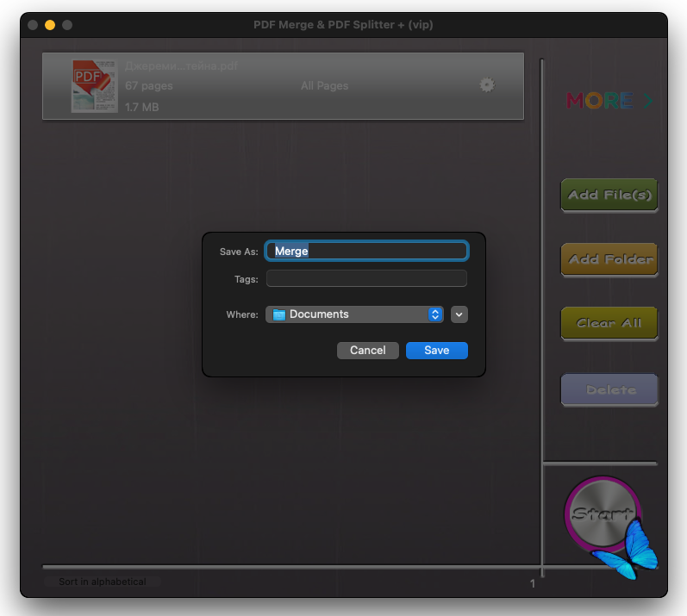Click the Save As name field
Screen dimensions: 687x616
366,251
